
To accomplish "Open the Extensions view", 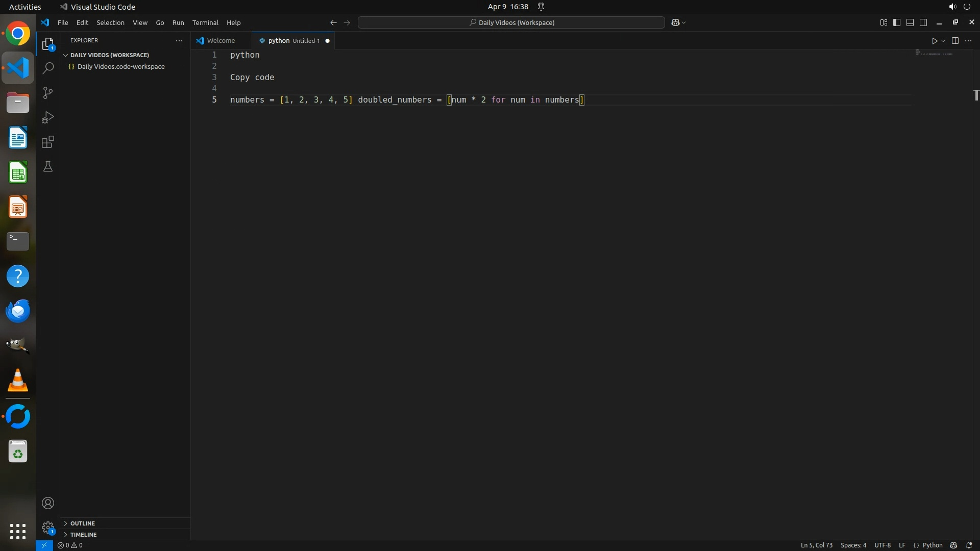I will click(48, 142).
